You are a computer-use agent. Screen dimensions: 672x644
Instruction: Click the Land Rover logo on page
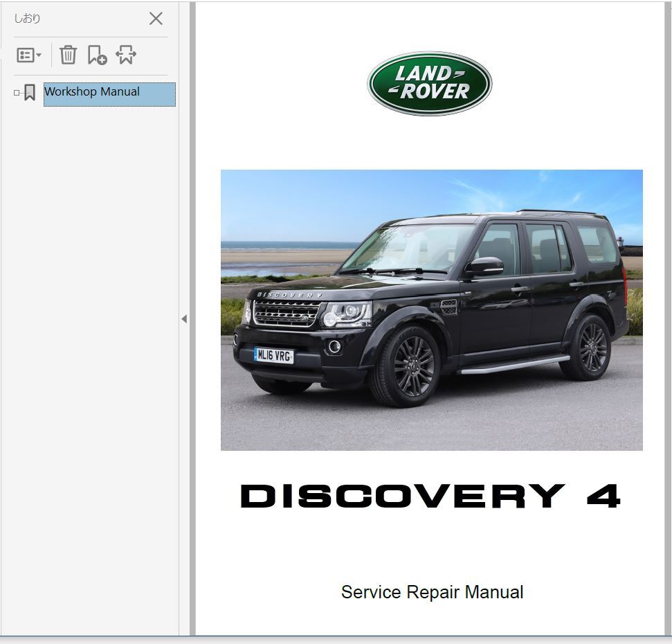coord(429,84)
